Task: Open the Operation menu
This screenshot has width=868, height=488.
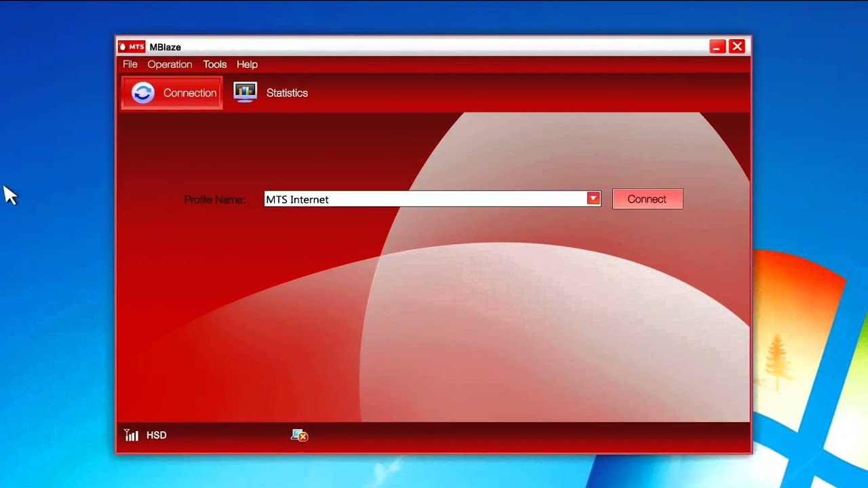Action: point(170,64)
